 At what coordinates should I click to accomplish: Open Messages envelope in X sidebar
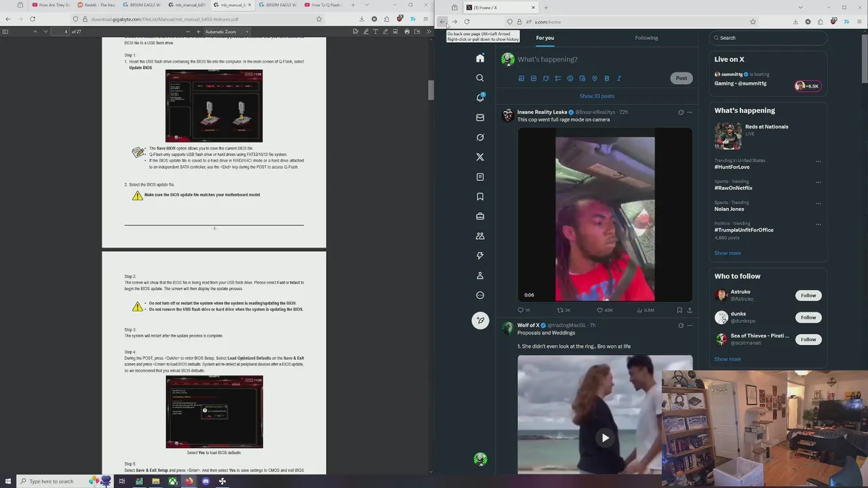click(480, 117)
